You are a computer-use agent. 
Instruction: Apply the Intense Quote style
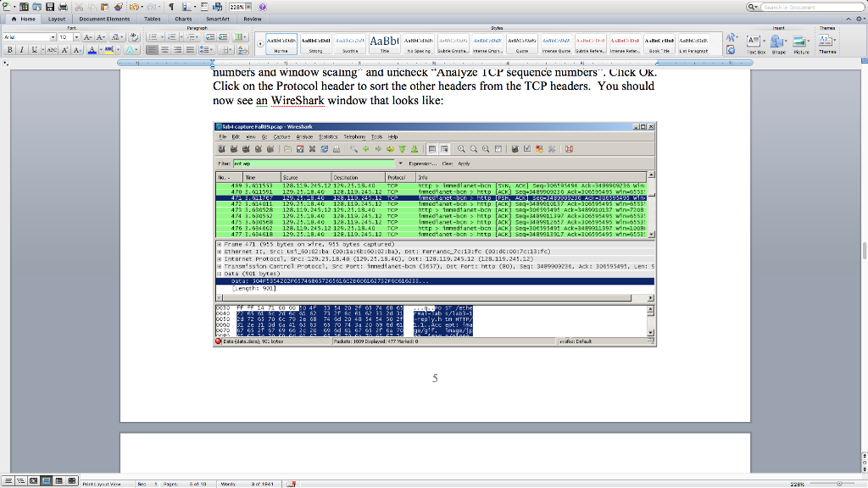pyautogui.click(x=556, y=44)
